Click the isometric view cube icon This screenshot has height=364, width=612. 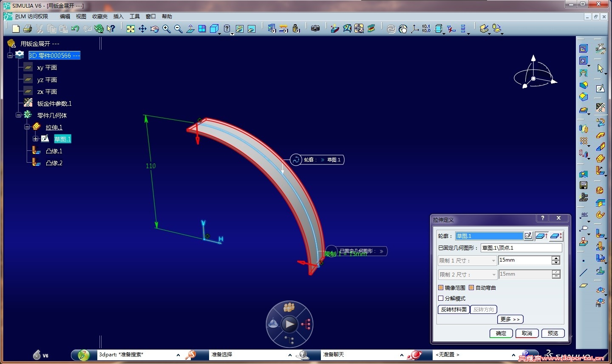(214, 28)
